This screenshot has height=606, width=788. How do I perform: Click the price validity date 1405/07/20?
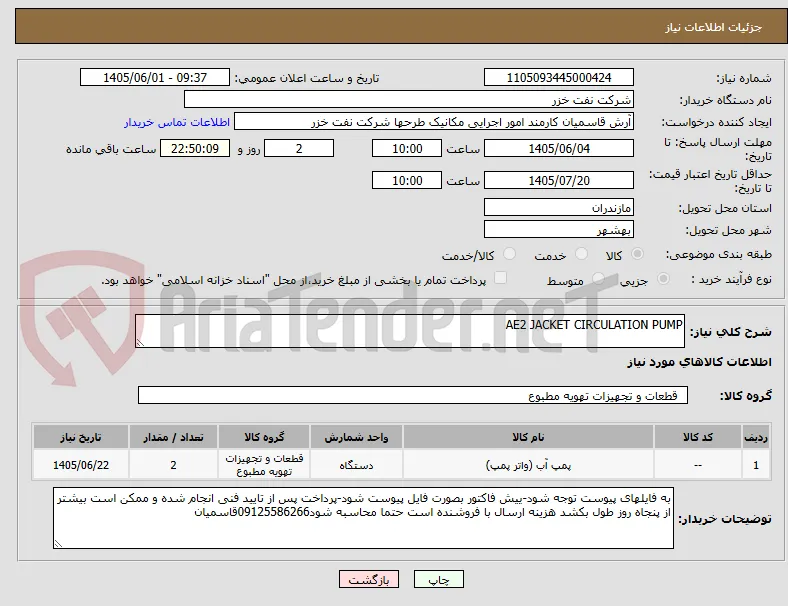point(558,180)
